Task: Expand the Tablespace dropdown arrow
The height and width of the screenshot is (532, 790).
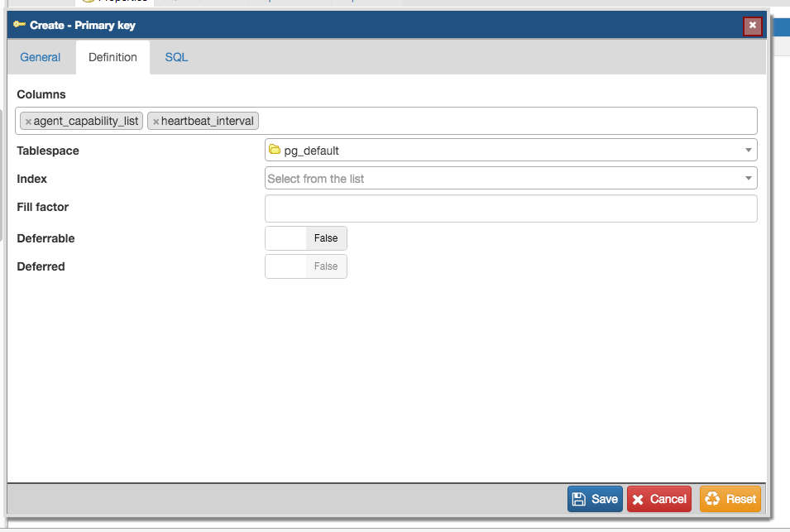Action: pos(748,151)
